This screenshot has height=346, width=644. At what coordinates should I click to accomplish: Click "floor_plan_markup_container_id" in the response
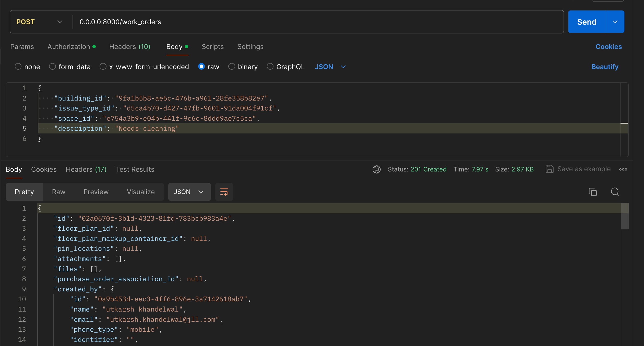(x=118, y=239)
